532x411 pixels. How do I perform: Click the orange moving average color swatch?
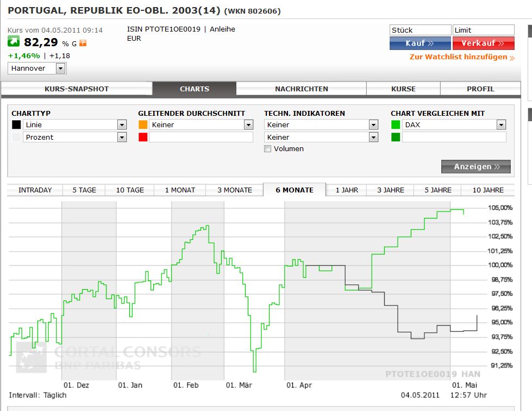143,124
